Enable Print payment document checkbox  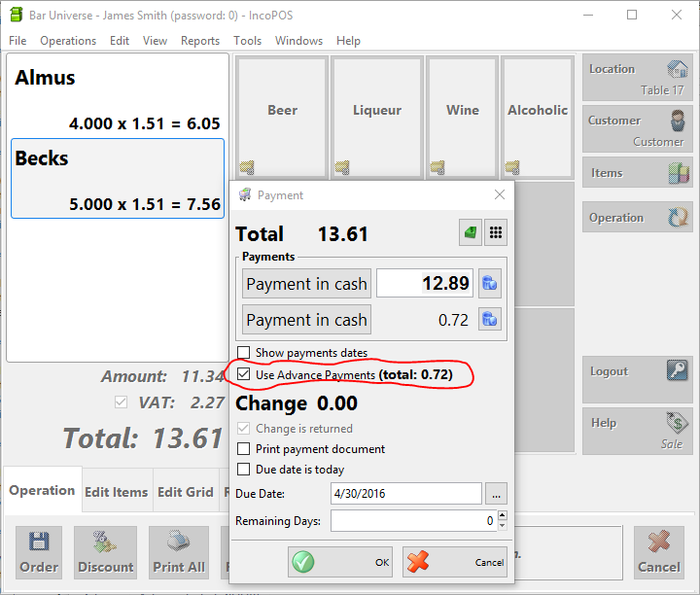click(243, 448)
